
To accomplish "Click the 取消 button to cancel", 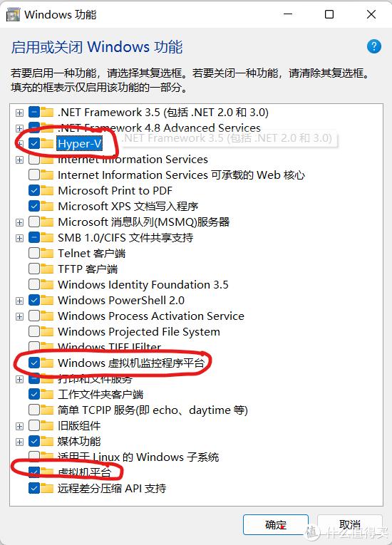I will point(350,524).
